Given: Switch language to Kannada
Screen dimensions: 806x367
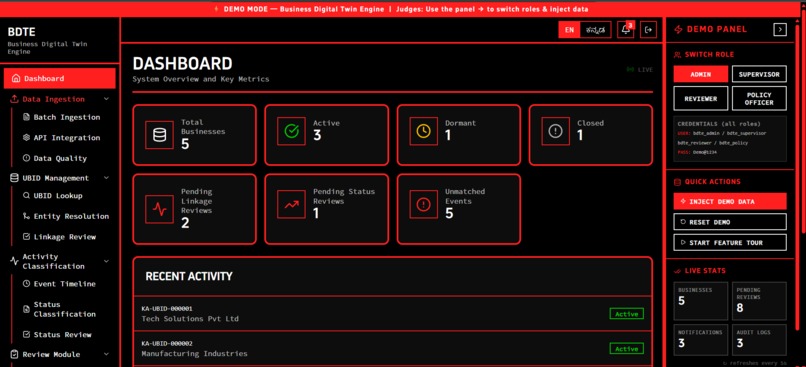Looking at the screenshot, I should [x=595, y=30].
